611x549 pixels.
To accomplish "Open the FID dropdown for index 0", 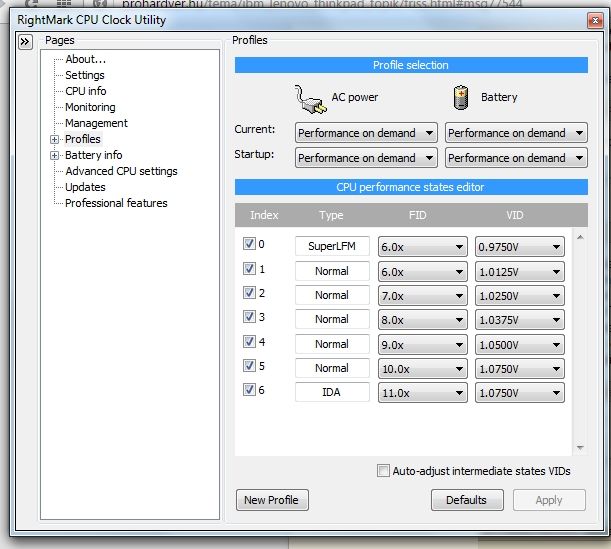I will tap(422, 247).
